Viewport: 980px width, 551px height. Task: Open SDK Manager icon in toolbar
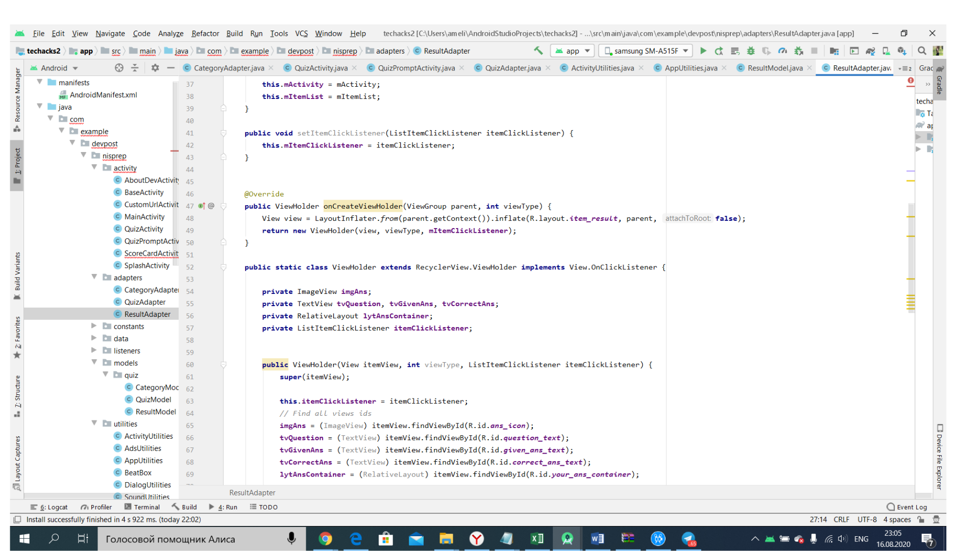point(902,51)
